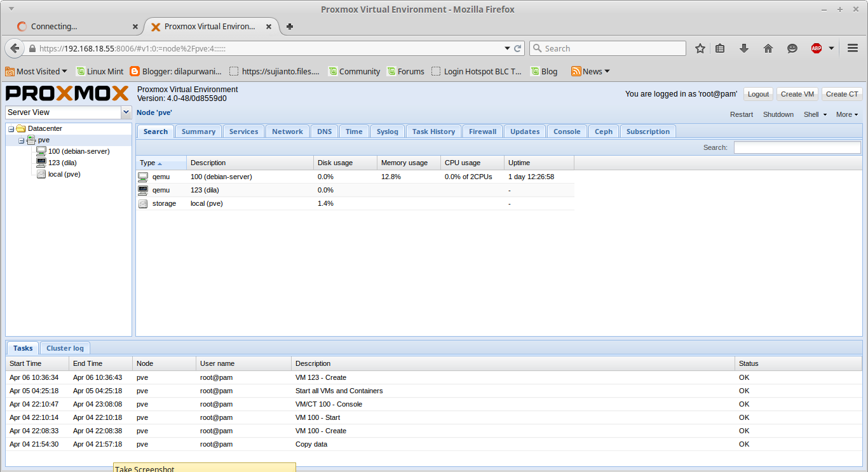The height and width of the screenshot is (472, 868).
Task: Open the URL history dropdown arrow
Action: tap(507, 48)
